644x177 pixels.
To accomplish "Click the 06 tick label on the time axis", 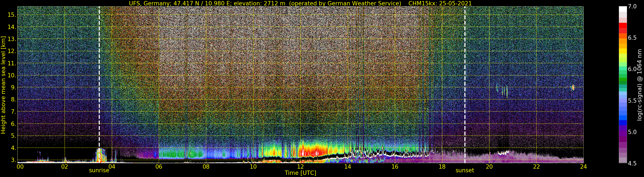I will coord(159,167).
